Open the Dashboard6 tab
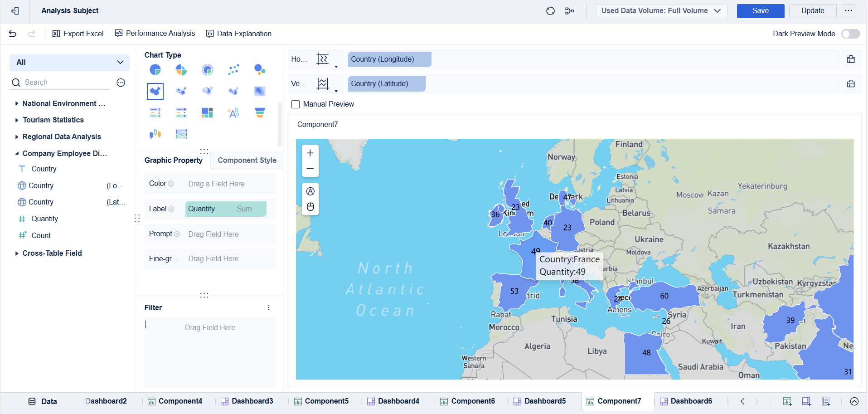 pyautogui.click(x=686, y=401)
